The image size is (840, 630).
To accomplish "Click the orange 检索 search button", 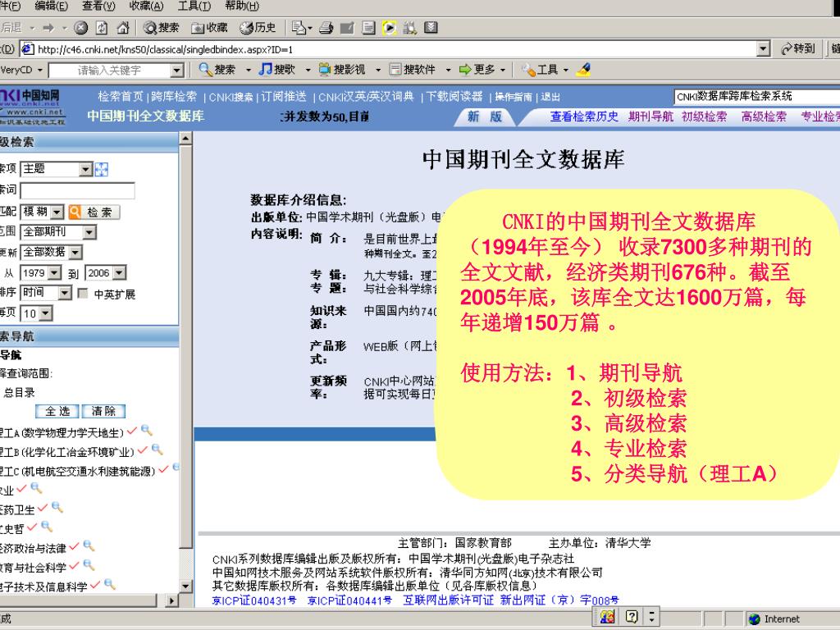I will click(94, 212).
